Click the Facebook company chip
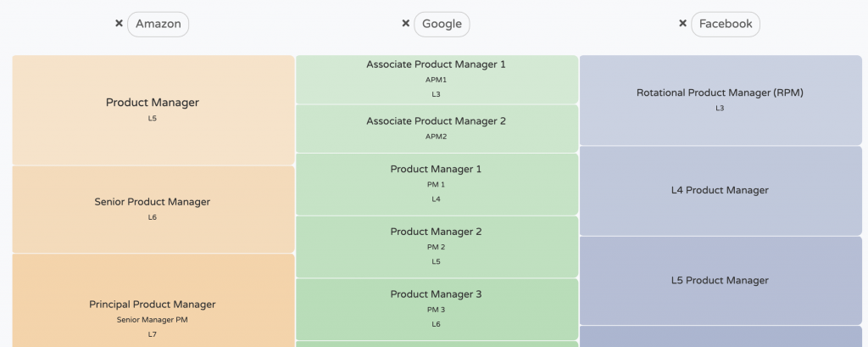This screenshot has height=347, width=868. pos(726,24)
